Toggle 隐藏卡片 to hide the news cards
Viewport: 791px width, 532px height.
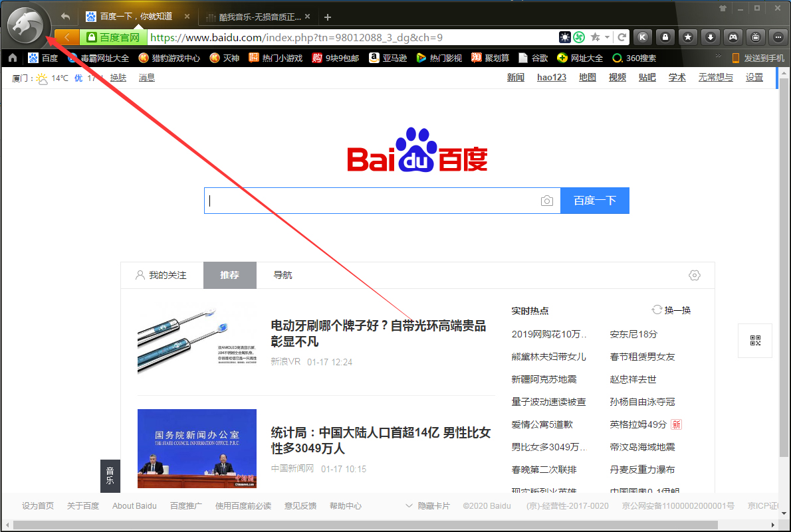point(434,505)
